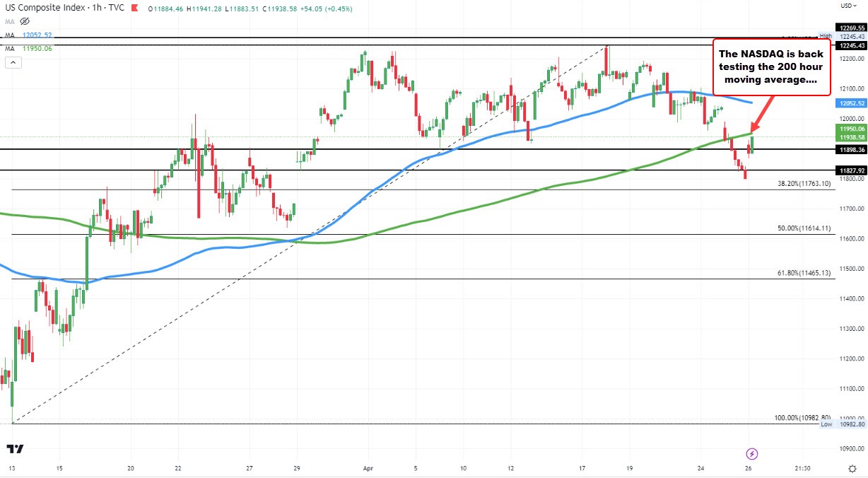This screenshot has width=868, height=478.
Task: Click the 12245.43 black price label
Action: coord(850,45)
